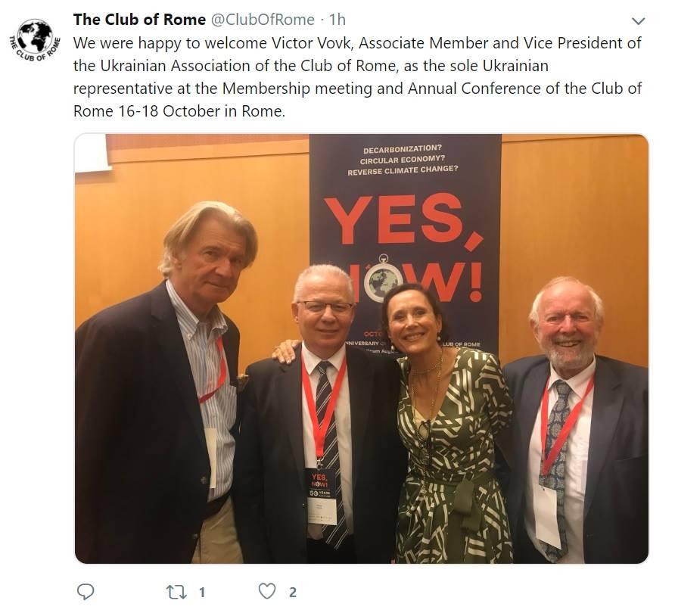This screenshot has height=616, width=675.
Task: Open the tweet via the 1h timestamp
Action: click(x=337, y=20)
